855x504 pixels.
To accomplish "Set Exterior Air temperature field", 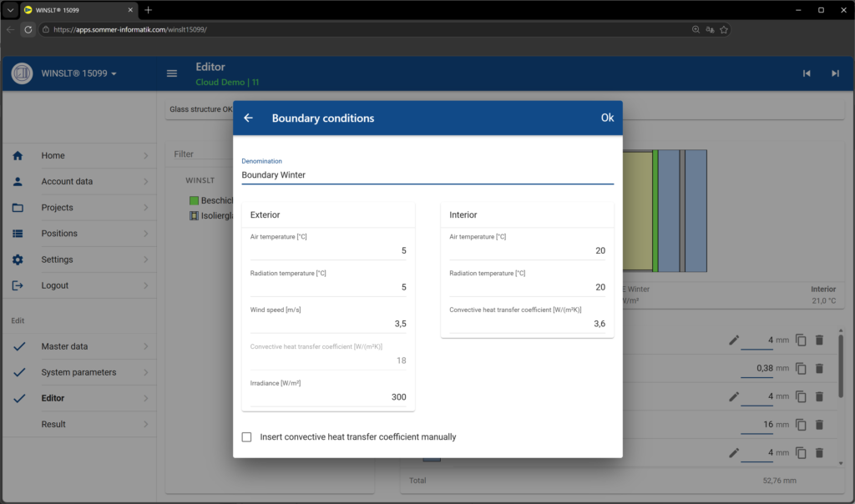I will click(328, 250).
